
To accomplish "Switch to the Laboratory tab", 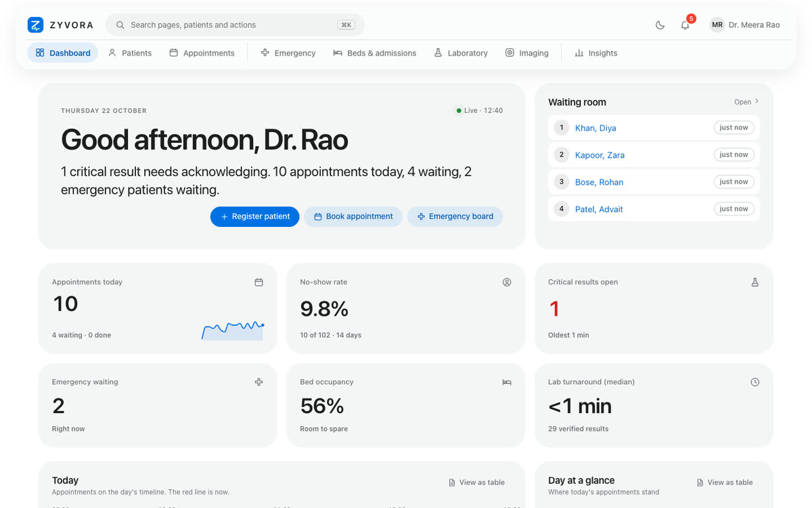I will click(461, 53).
